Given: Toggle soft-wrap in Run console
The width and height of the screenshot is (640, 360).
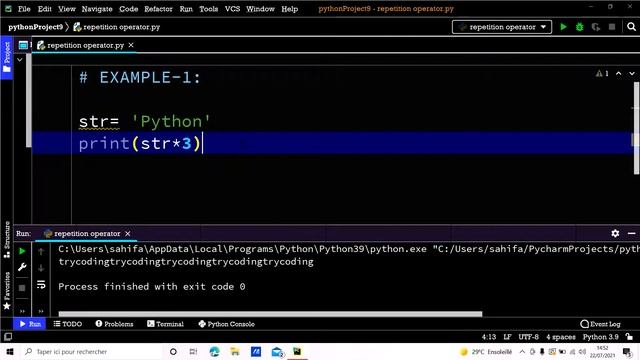Looking at the screenshot, I should [x=41, y=284].
